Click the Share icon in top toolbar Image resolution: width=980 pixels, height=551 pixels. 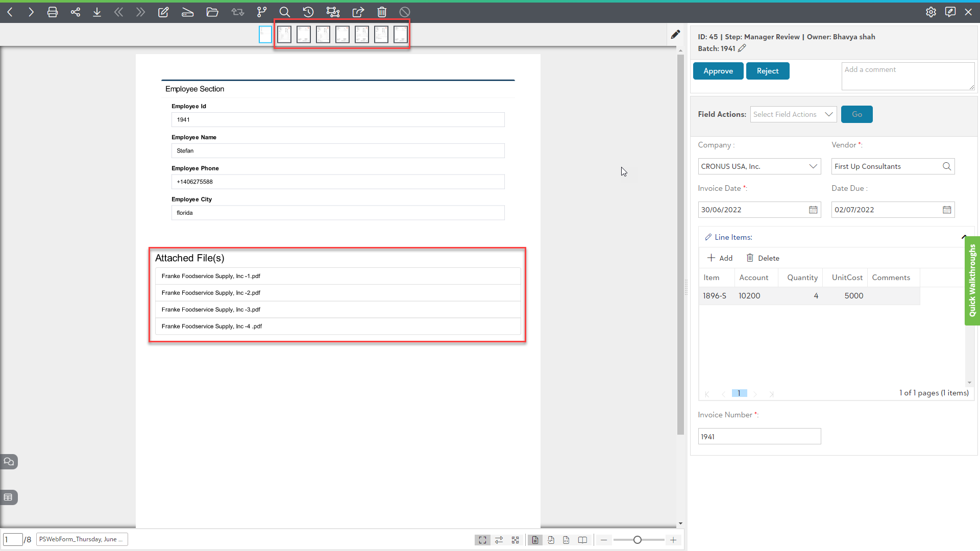pyautogui.click(x=76, y=12)
